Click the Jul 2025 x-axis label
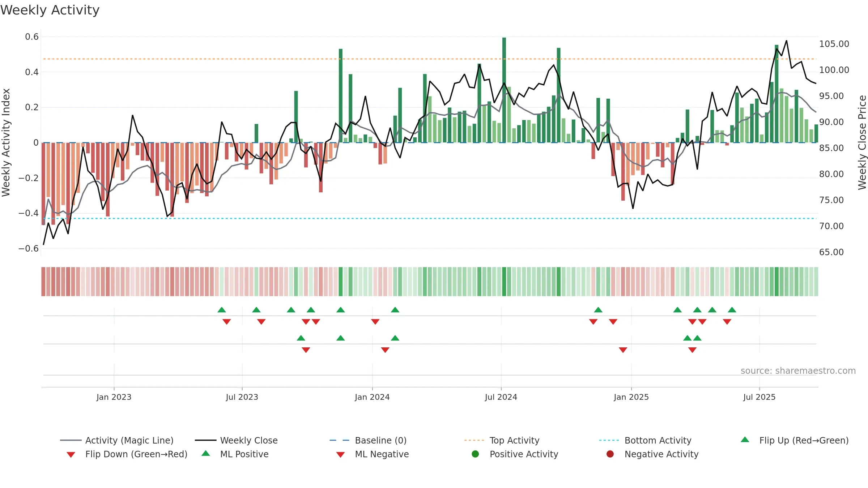868x488 pixels. [x=759, y=397]
